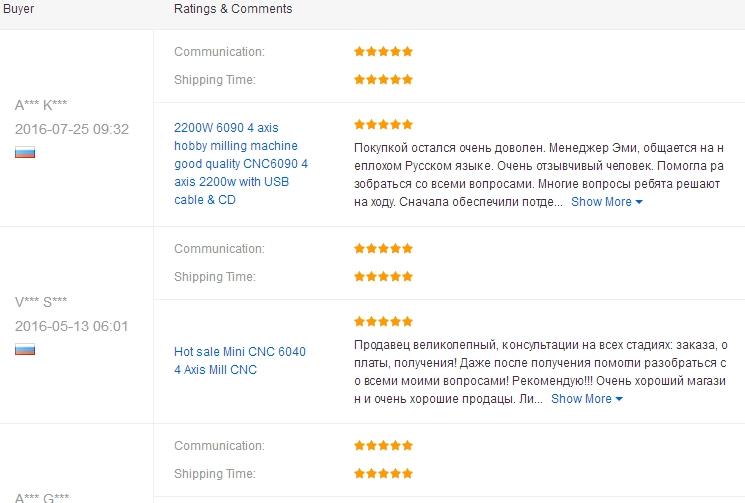Screen dimensions: 745x503
Task: Click star rating above Покупкой остался comment
Action: (383, 124)
